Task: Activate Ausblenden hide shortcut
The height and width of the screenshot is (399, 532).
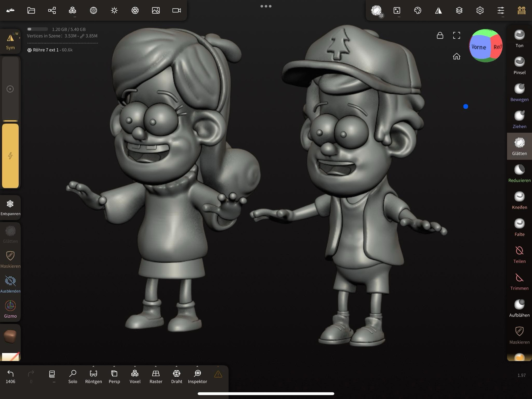Action: (x=10, y=284)
